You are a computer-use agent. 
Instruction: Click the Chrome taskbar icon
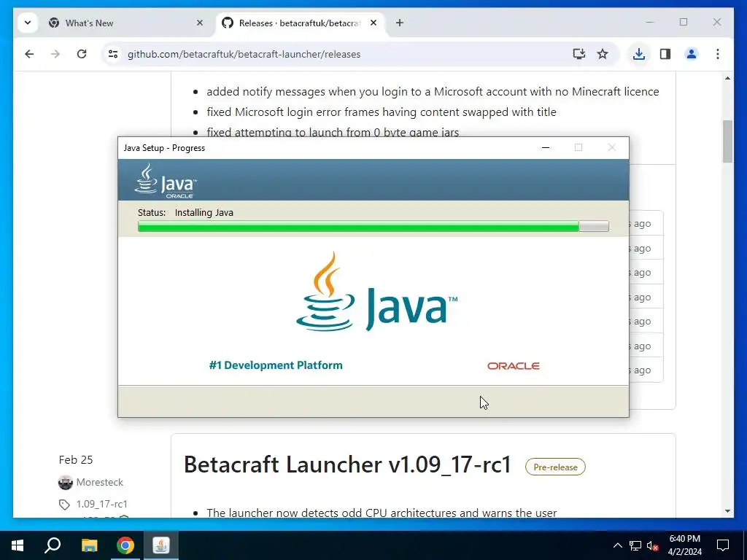[125, 545]
